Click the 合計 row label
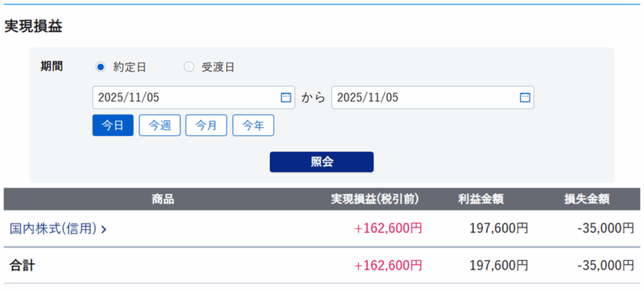Screen dimensions: 644x291 point(22,266)
